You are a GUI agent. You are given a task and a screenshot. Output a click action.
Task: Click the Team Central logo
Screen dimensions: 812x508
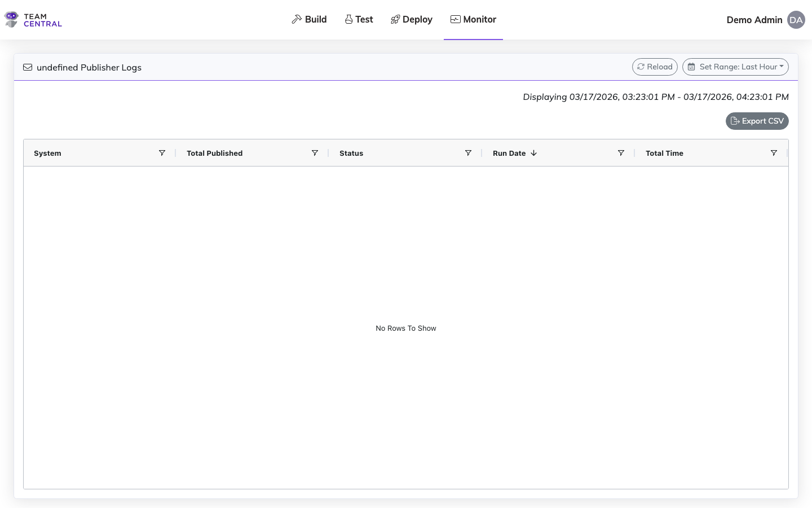(x=32, y=19)
